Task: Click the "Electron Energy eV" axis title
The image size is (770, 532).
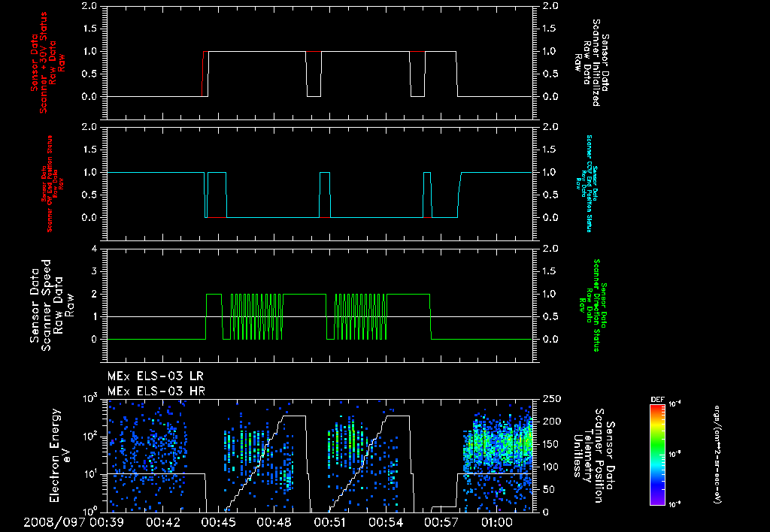Action: pyautogui.click(x=61, y=455)
